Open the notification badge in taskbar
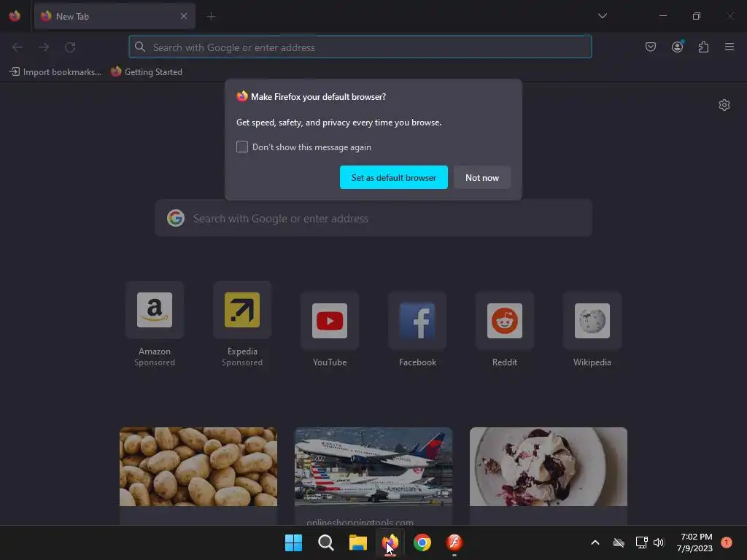Image resolution: width=747 pixels, height=560 pixels. (x=727, y=542)
